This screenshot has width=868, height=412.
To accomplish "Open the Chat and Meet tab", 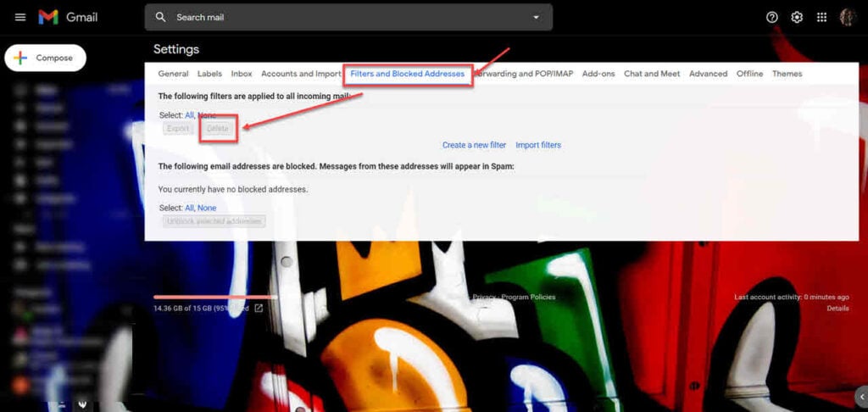I will pos(652,74).
